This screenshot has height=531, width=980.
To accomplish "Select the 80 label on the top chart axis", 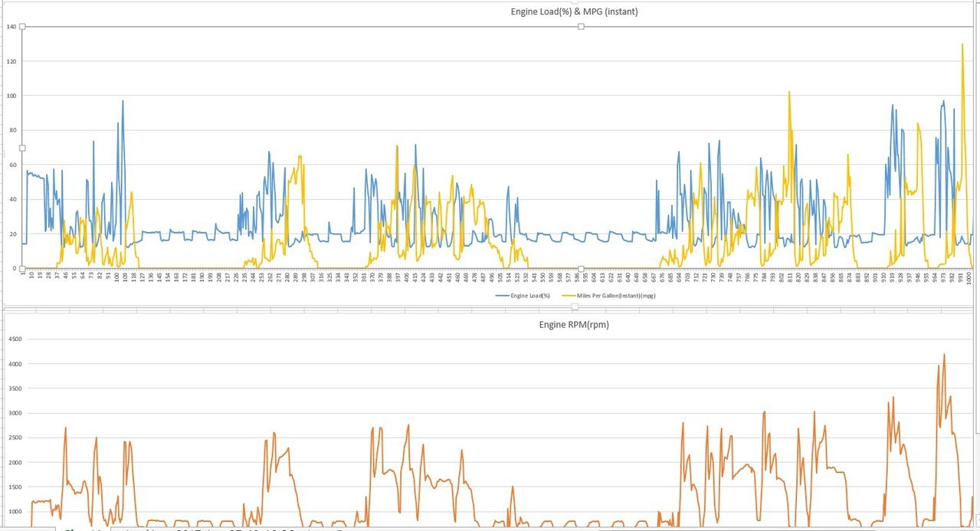I will (13, 130).
